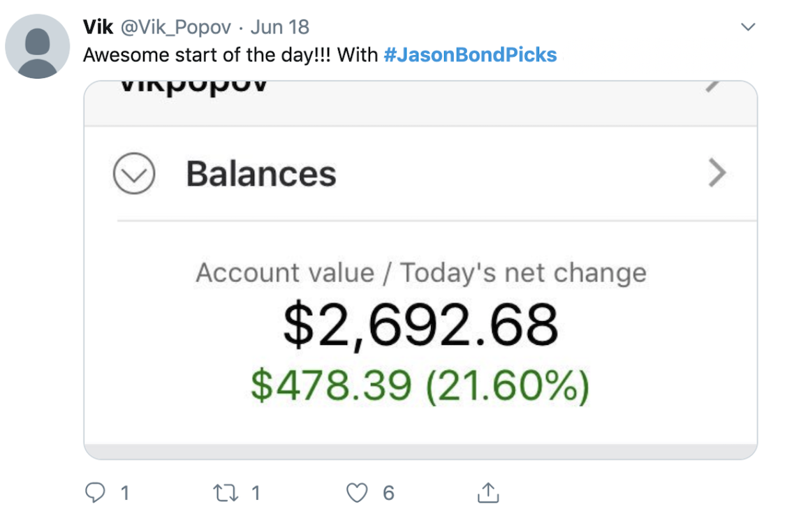The image size is (785, 532).
Task: Click the retweet count number
Action: tap(256, 494)
